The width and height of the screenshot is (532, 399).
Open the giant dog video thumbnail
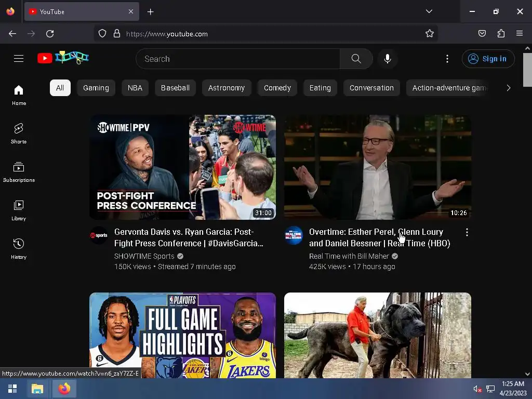377,335
